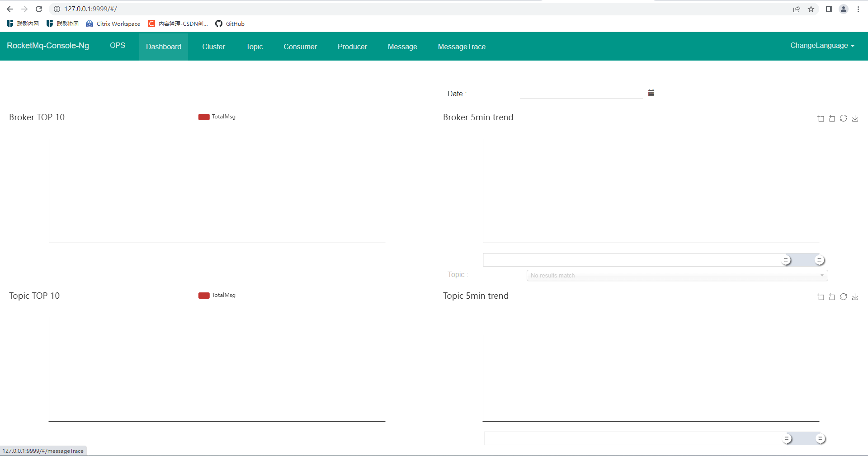Open the ChangeLanguage dropdown
This screenshot has width=868, height=456.
(822, 46)
